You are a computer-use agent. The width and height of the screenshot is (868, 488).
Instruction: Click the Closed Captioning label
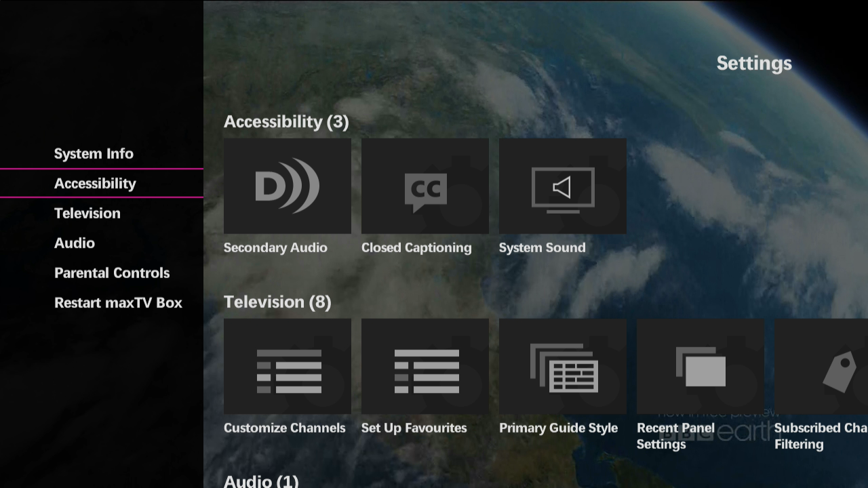click(416, 248)
